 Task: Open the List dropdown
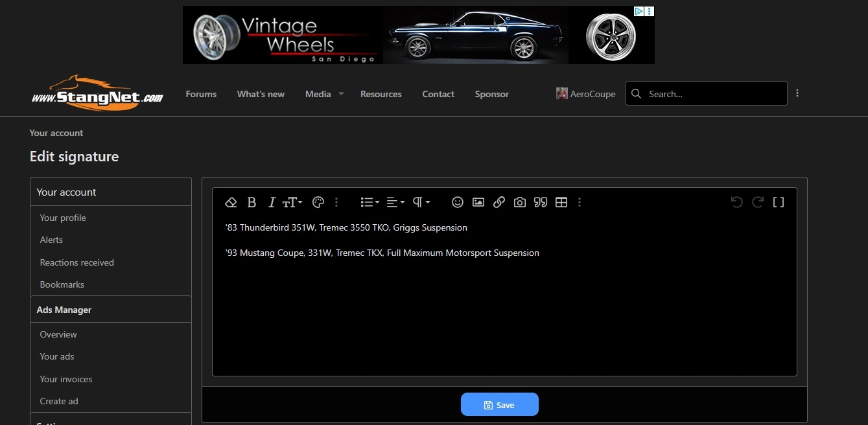coord(369,202)
